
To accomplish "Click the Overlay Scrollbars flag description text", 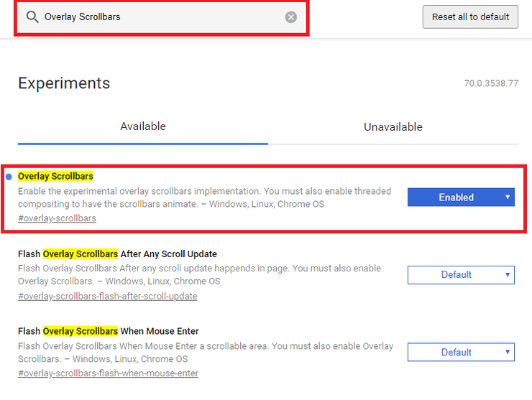I will (x=204, y=197).
